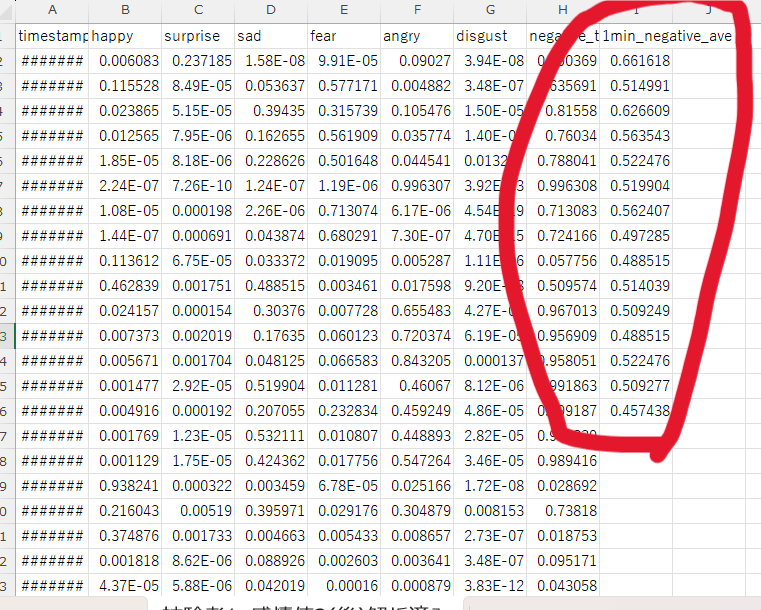This screenshot has width=761, height=610.
Task: Select column F header
Action: [x=416, y=10]
